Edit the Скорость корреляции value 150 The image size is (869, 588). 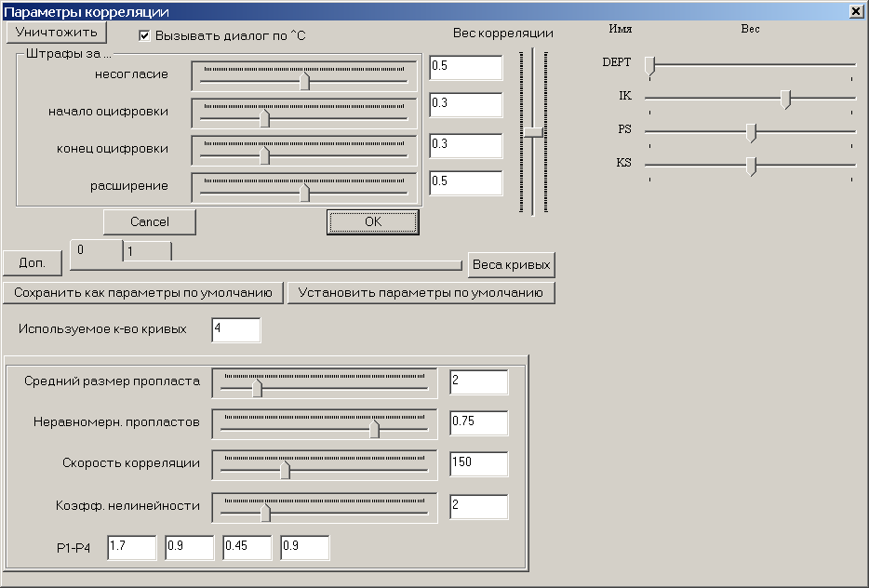point(479,464)
